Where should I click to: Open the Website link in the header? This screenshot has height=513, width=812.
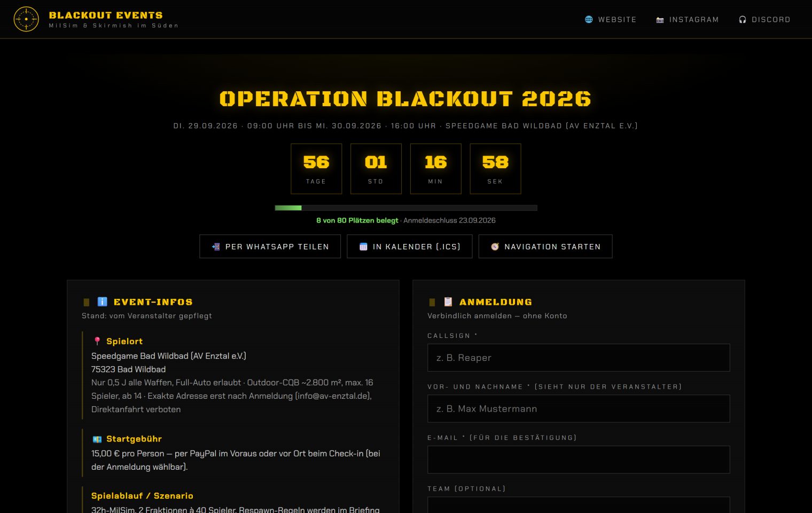coord(611,19)
